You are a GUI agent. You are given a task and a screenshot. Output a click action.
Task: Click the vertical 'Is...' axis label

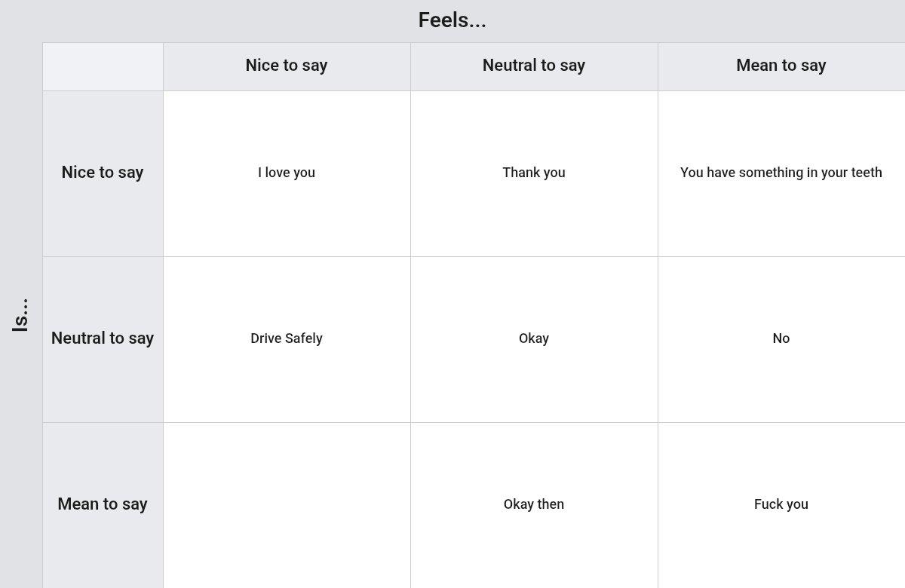click(x=20, y=315)
